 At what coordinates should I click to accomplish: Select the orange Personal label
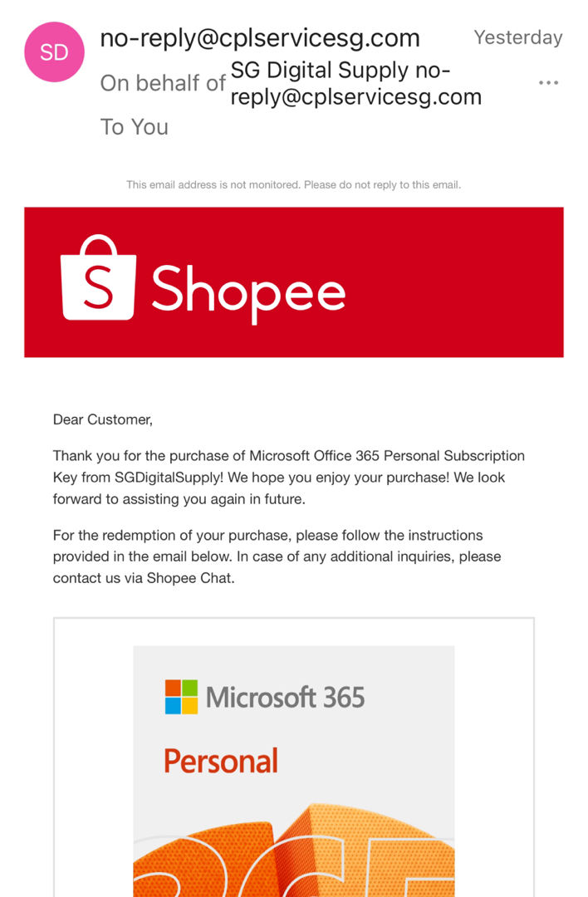click(x=221, y=762)
